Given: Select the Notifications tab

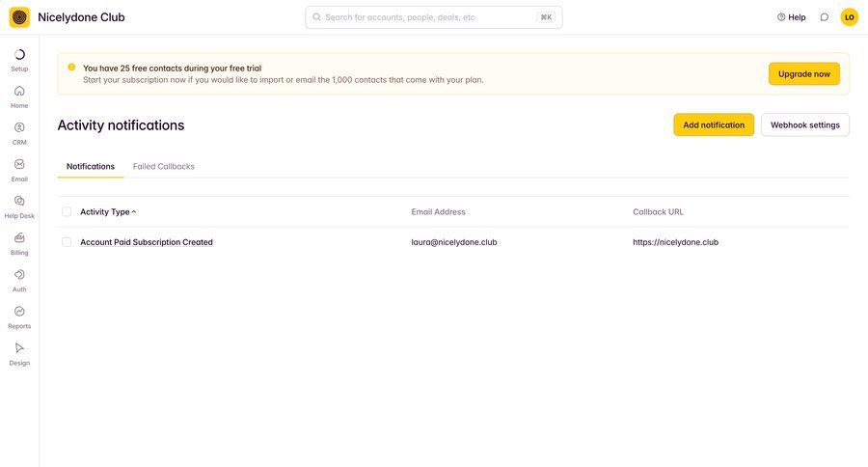Looking at the screenshot, I should click(x=91, y=166).
